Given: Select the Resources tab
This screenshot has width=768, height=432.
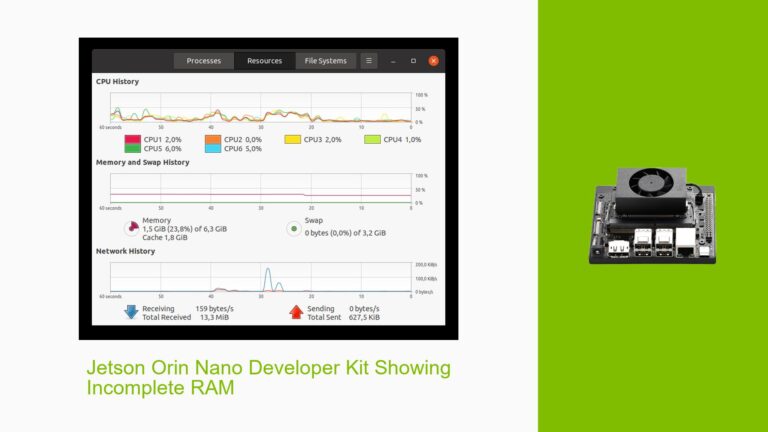Looking at the screenshot, I should 264,61.
